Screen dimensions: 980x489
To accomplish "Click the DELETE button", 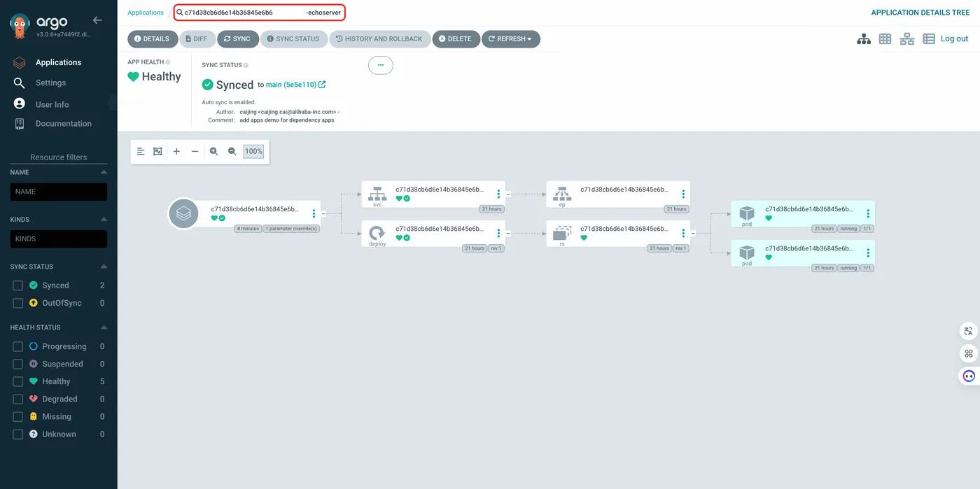I will pos(455,39).
